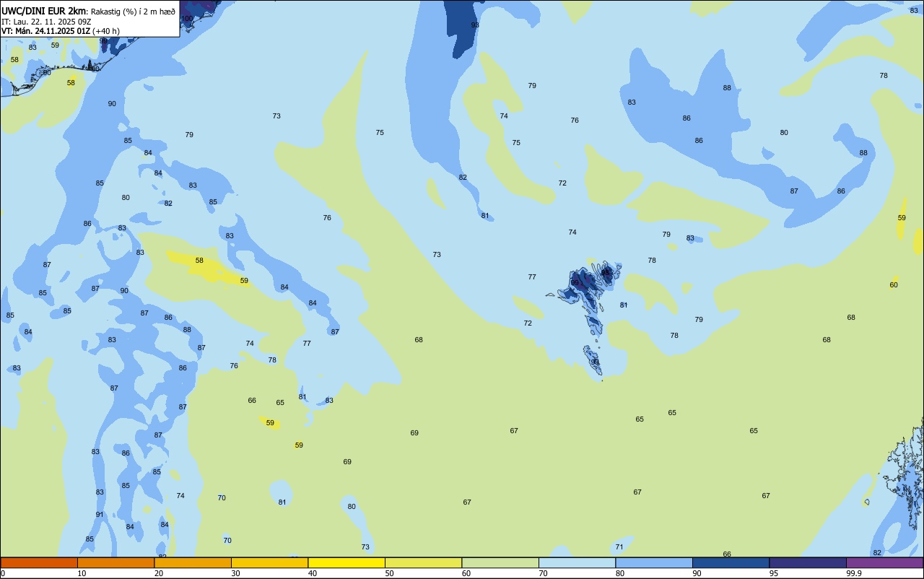The width and height of the screenshot is (924, 579).
Task: Click the legend tick label 30
Action: pos(235,573)
